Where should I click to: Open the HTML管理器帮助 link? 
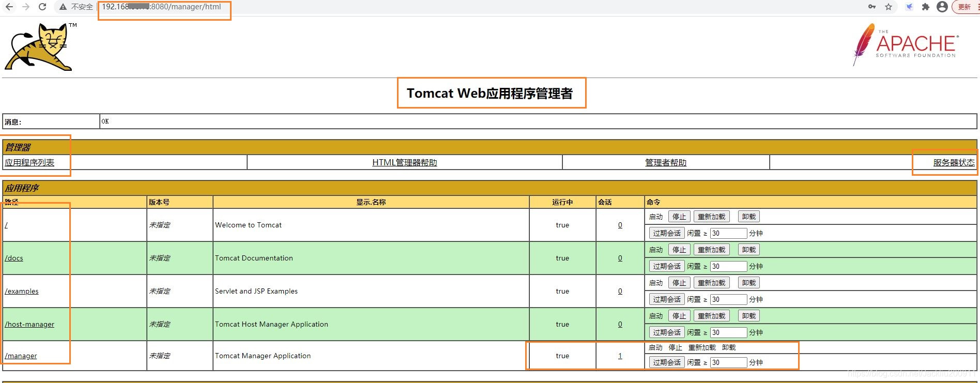pos(405,162)
